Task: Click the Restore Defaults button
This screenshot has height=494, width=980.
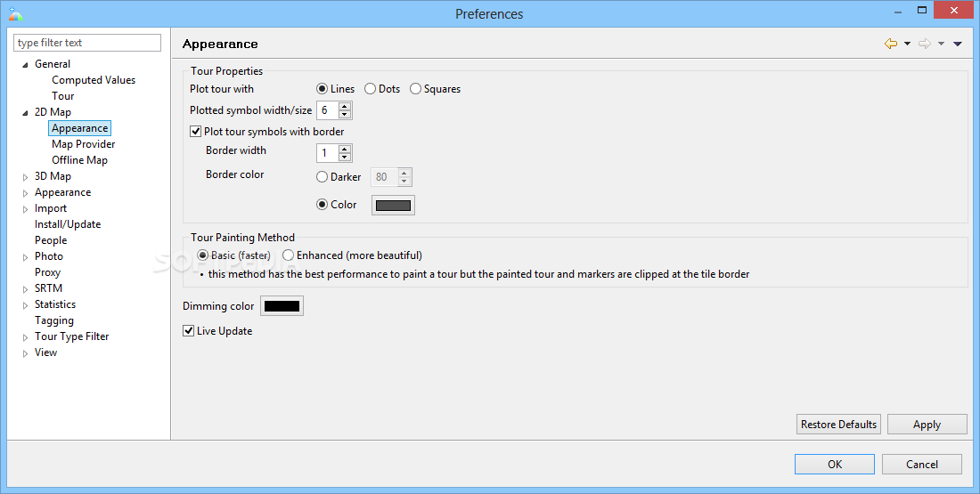Action: 838,425
